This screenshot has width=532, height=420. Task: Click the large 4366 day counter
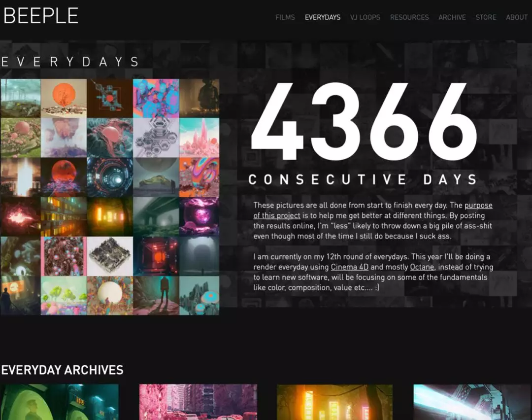pos(364,121)
